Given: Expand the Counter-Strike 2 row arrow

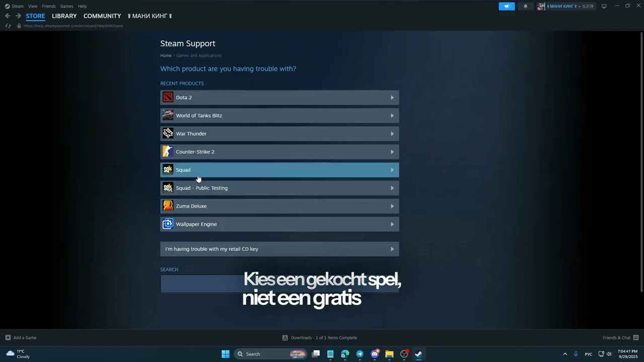Looking at the screenshot, I should pos(392,152).
